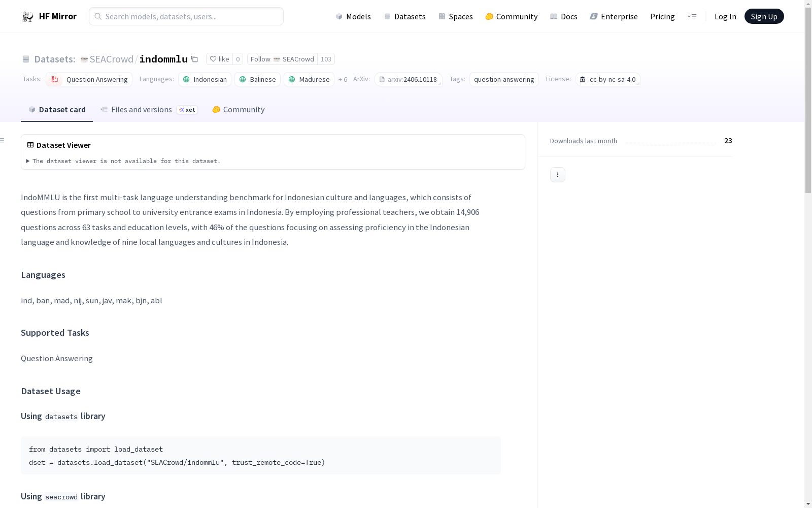The width and height of the screenshot is (812, 508).
Task: Switch to Files and versions tab
Action: pos(149,110)
